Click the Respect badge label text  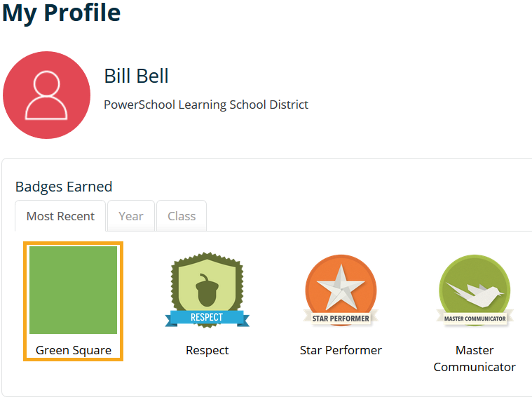click(x=207, y=350)
